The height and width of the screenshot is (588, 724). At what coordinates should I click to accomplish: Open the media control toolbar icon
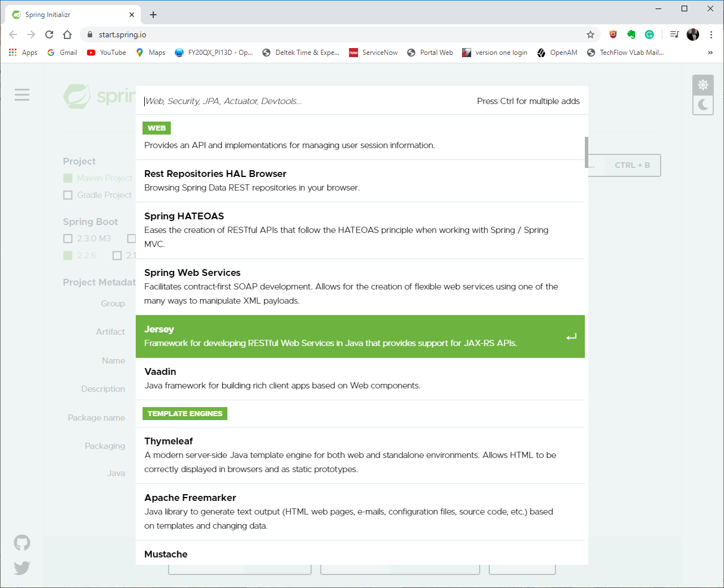click(674, 34)
